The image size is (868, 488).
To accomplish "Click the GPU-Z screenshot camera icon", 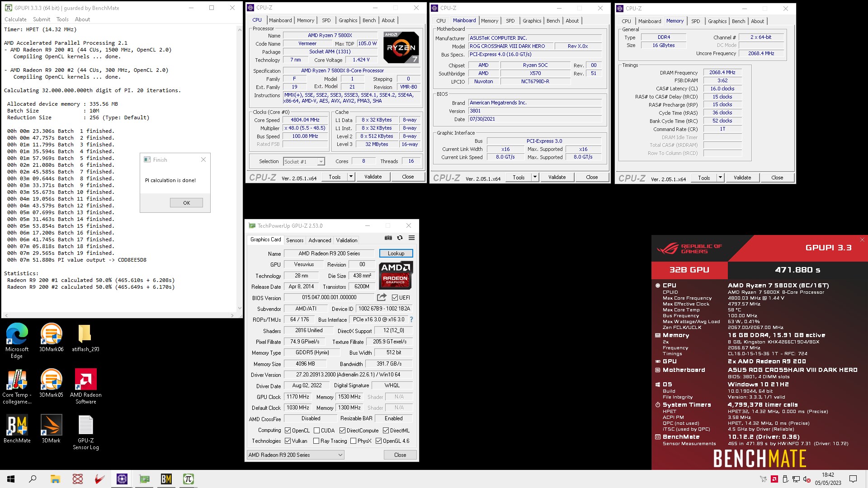I will [388, 238].
